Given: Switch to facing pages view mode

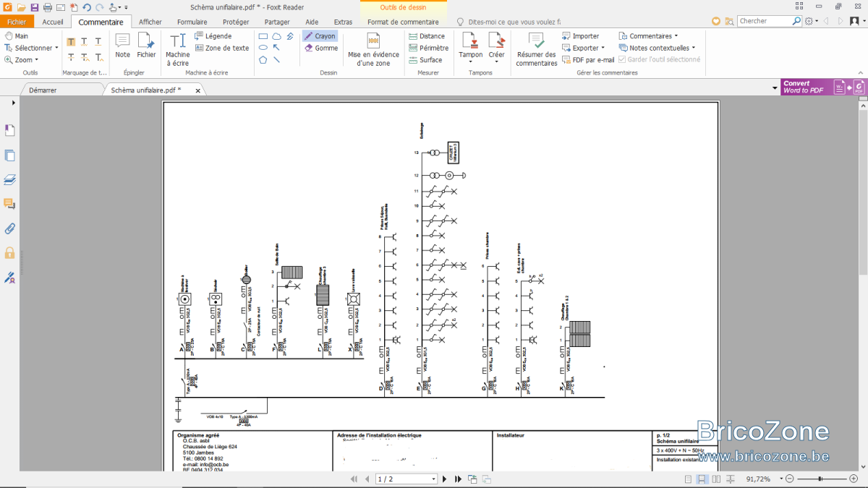Looking at the screenshot, I should 716,479.
